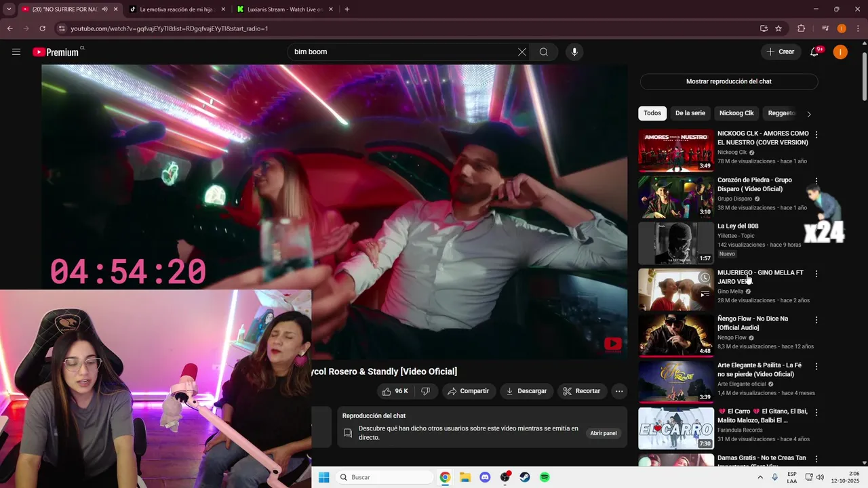
Task: Click the browser address bar URL
Action: click(x=170, y=28)
